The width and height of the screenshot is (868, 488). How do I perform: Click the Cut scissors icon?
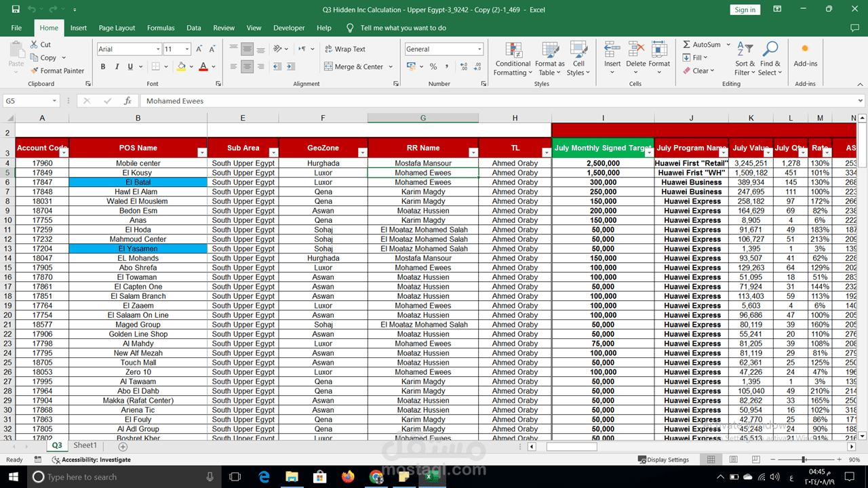tap(35, 45)
